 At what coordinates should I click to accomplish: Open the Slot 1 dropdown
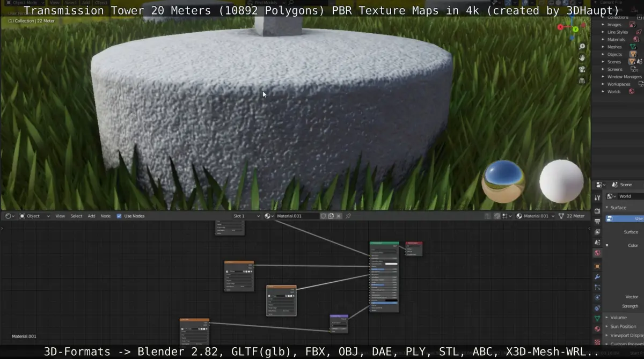point(246,216)
